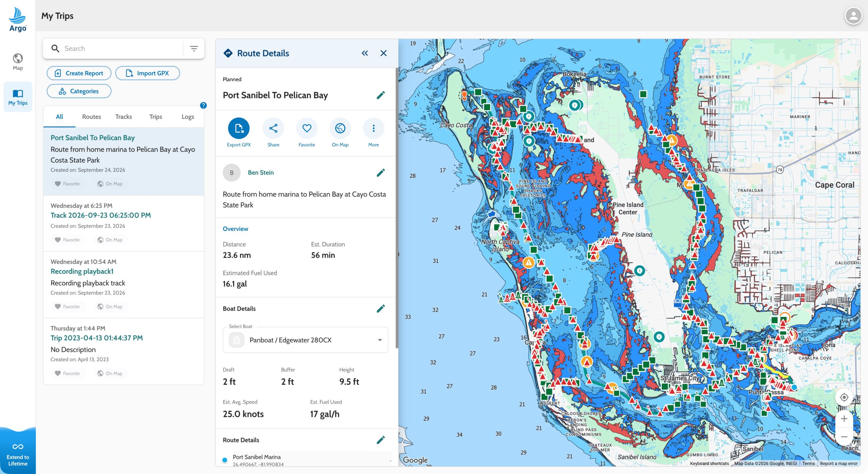Toggle Favorite heart in Route Details
The image size is (868, 474).
point(306,129)
